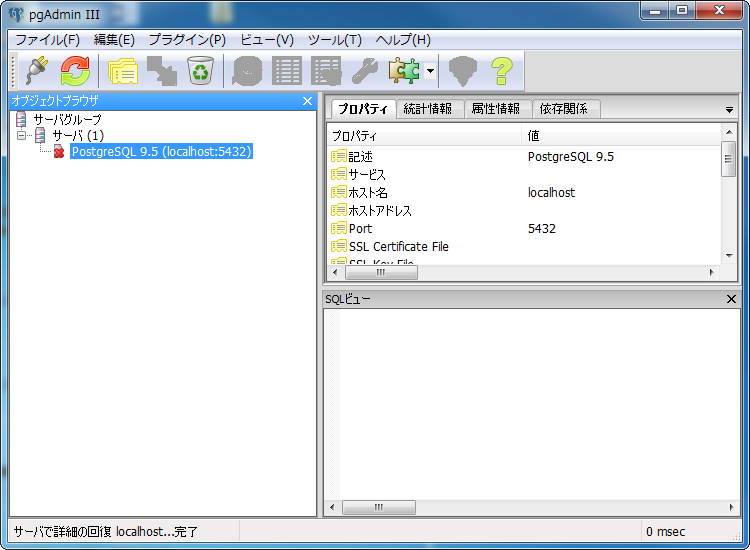Click the Guru hints icon
Image resolution: width=750 pixels, height=550 pixels.
click(x=463, y=71)
